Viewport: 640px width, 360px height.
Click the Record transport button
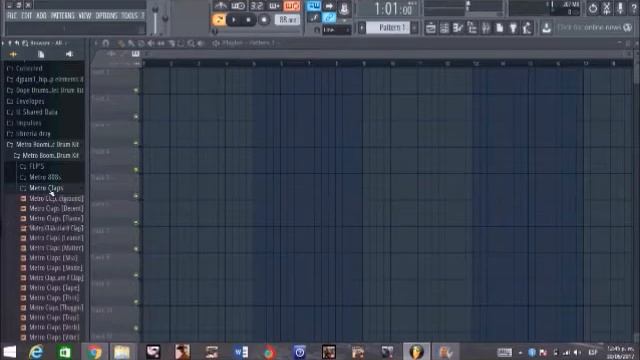264,20
